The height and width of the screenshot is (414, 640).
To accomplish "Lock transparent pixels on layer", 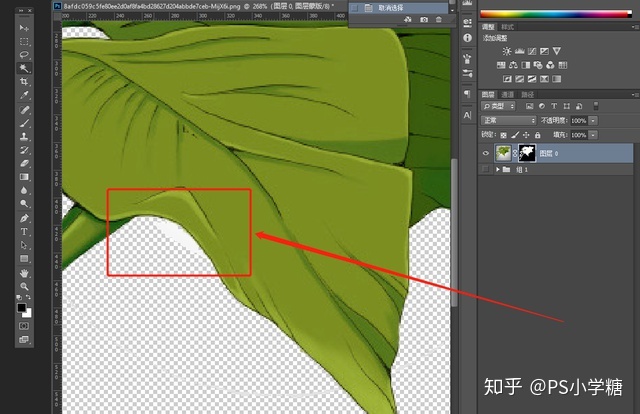I will coord(504,135).
